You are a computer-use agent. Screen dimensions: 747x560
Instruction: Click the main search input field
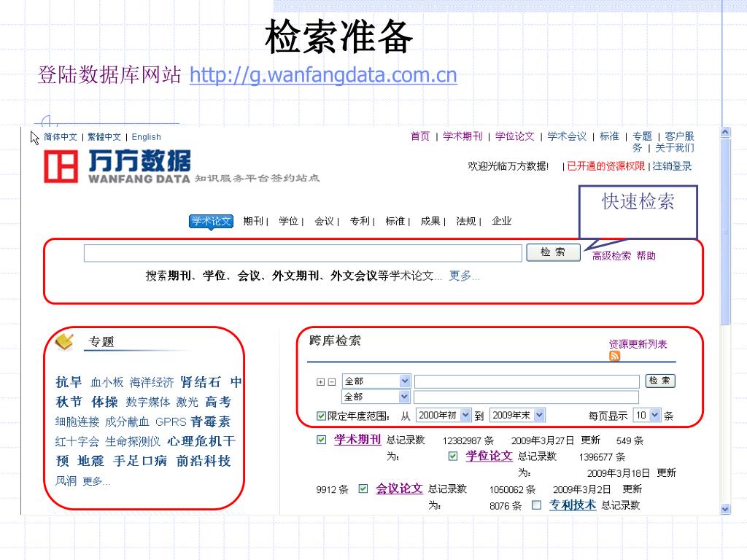303,253
